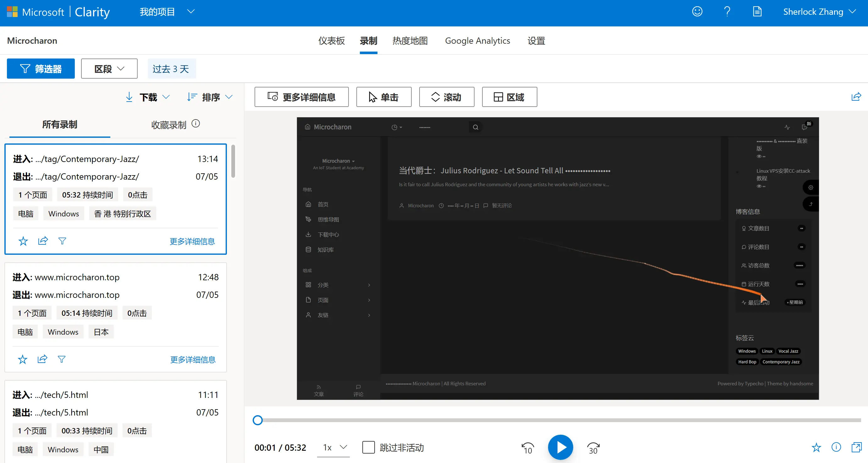Click the 滚动 scroll button
Viewport: 868px width, 463px height.
(x=447, y=97)
